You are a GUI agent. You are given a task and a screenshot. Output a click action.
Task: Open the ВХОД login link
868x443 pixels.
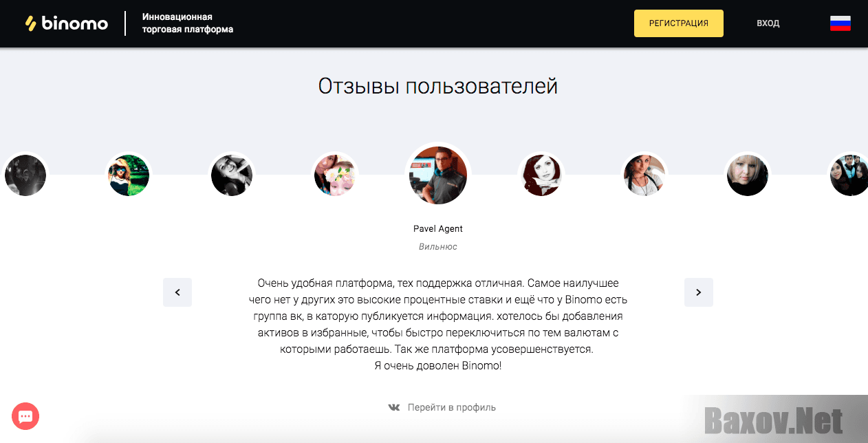click(x=768, y=23)
